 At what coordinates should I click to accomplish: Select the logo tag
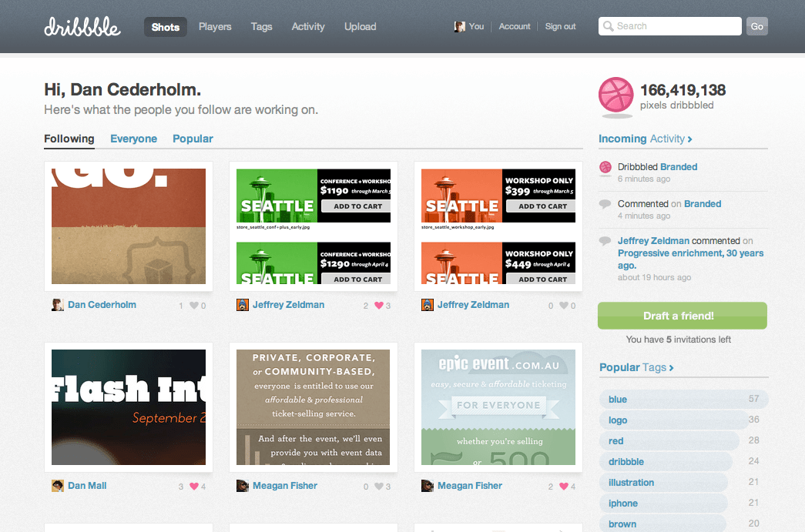618,420
